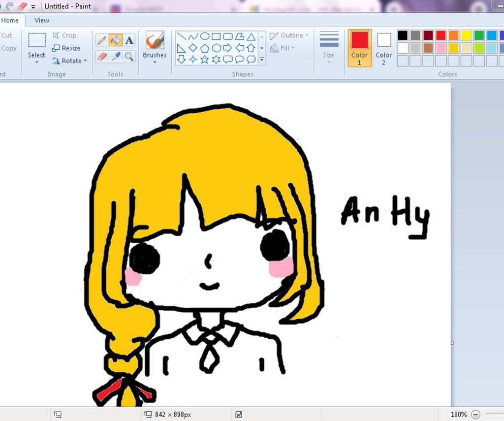Image resolution: width=504 pixels, height=421 pixels.
Task: Pick the Oval shape
Action: point(205,36)
